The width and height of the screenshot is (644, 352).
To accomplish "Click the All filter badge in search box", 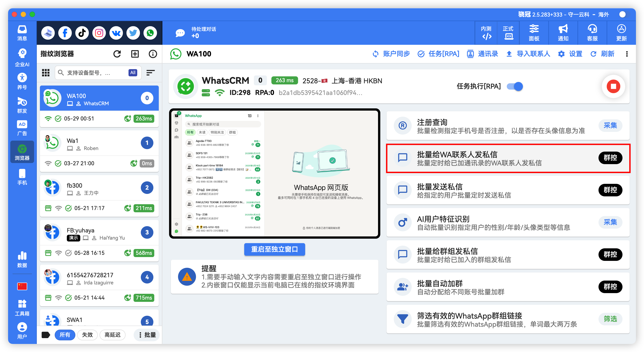I will tap(133, 73).
